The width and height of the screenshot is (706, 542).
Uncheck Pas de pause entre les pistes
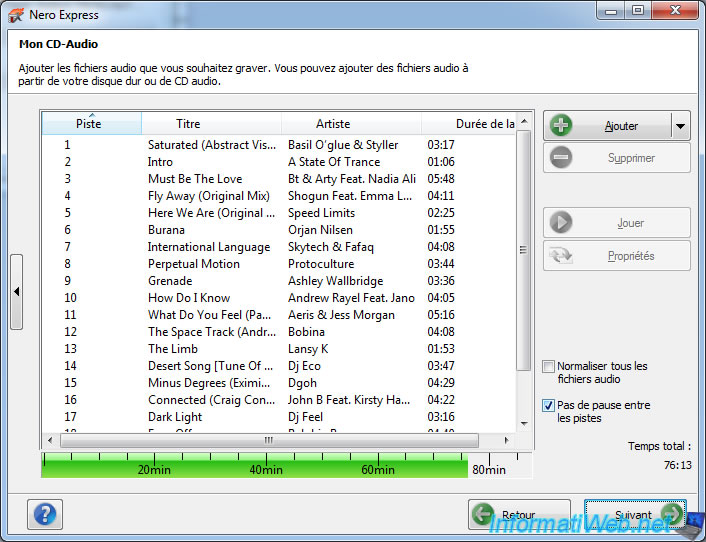(548, 406)
